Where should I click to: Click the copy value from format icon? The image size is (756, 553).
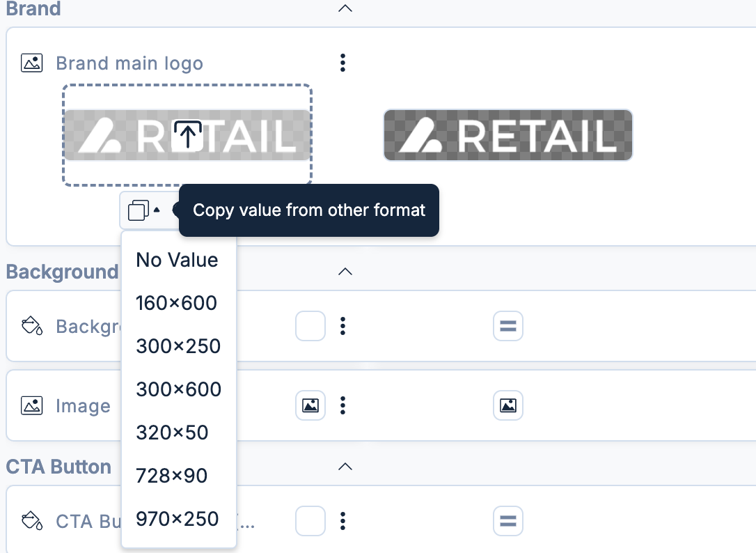tap(143, 210)
